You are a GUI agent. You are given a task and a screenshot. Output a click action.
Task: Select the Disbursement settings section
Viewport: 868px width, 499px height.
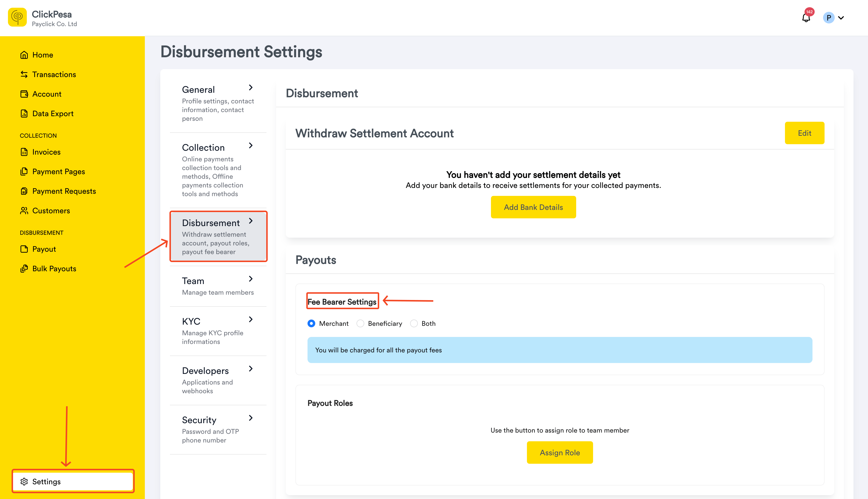coord(218,236)
